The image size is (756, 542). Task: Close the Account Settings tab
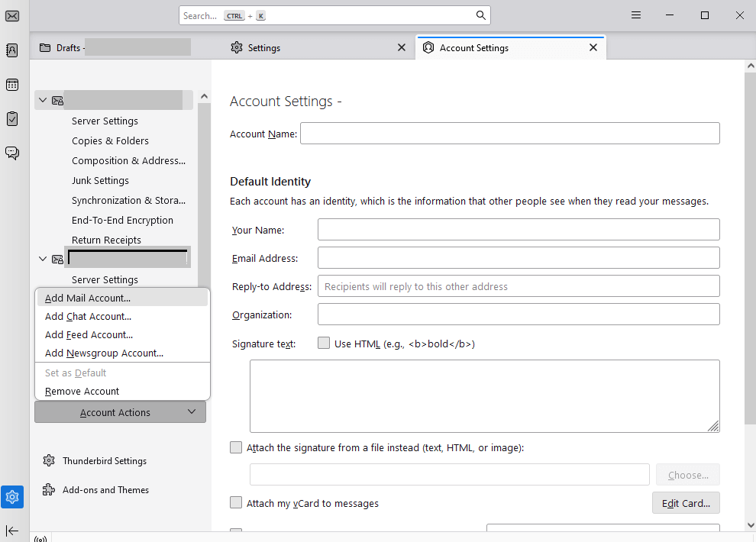click(593, 47)
